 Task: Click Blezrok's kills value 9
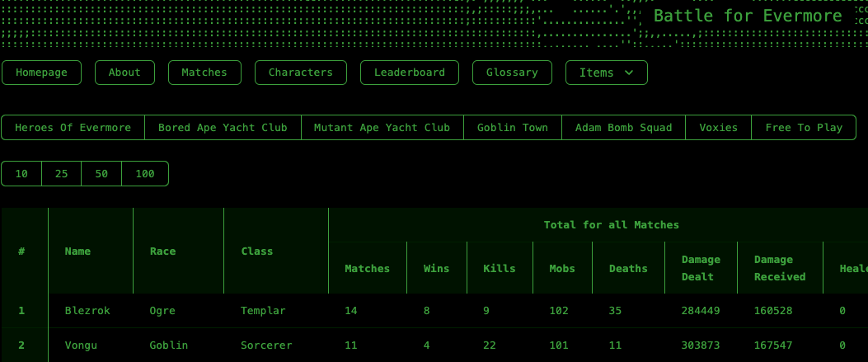coord(486,311)
